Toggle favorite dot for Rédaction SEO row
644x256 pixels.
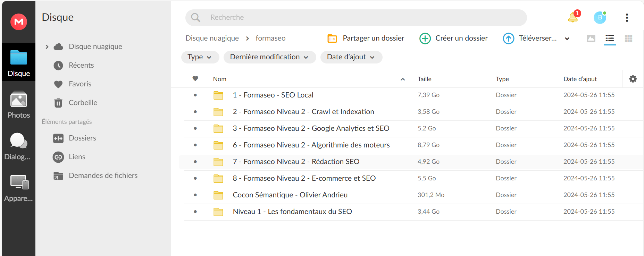point(195,162)
